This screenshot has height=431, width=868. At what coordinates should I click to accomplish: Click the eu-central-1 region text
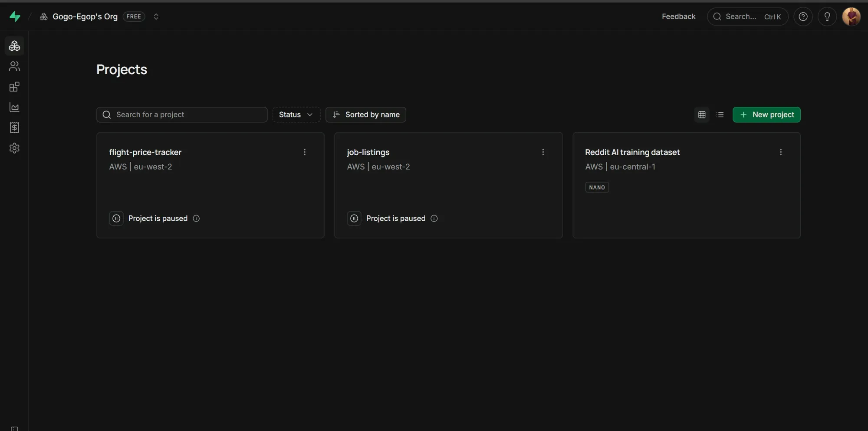tap(632, 167)
